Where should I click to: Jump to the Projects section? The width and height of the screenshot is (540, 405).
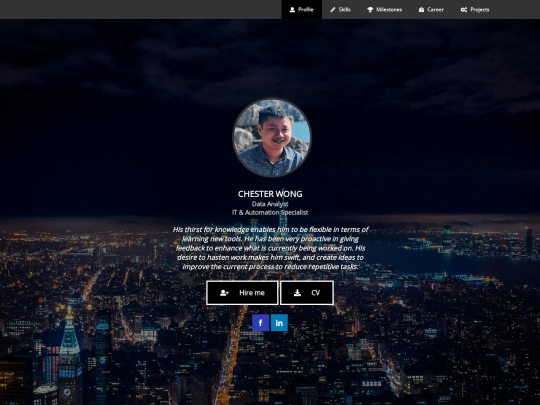(x=475, y=10)
